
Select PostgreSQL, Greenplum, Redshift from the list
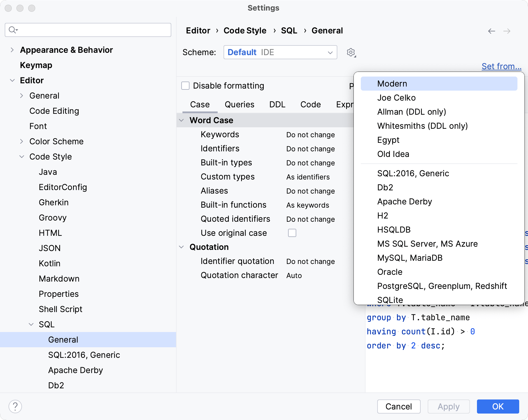[x=442, y=286]
